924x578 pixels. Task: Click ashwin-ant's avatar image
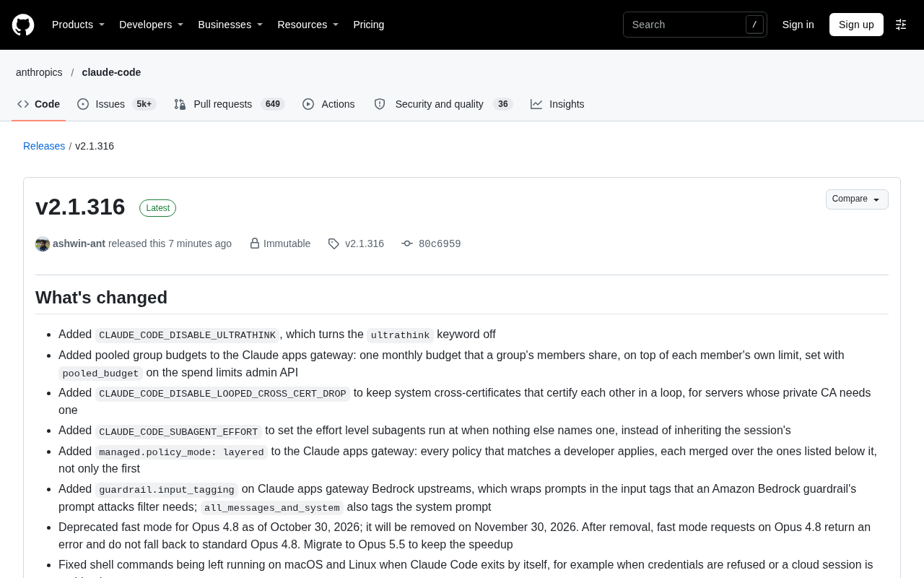coord(43,244)
